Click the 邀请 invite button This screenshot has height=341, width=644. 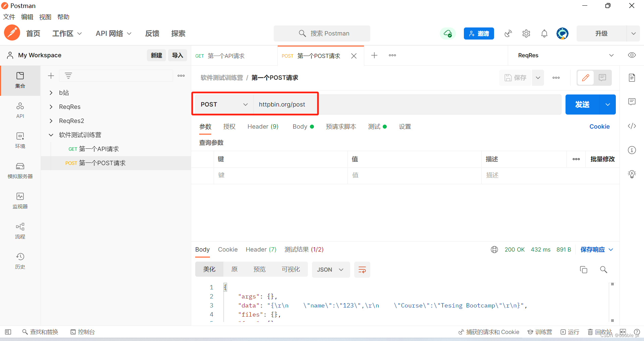[479, 33]
